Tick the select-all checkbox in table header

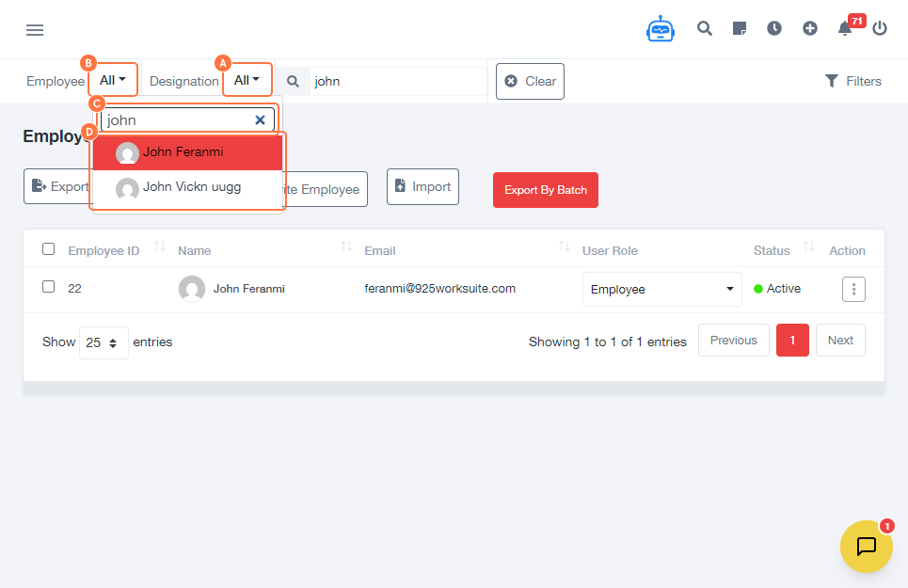(49, 249)
